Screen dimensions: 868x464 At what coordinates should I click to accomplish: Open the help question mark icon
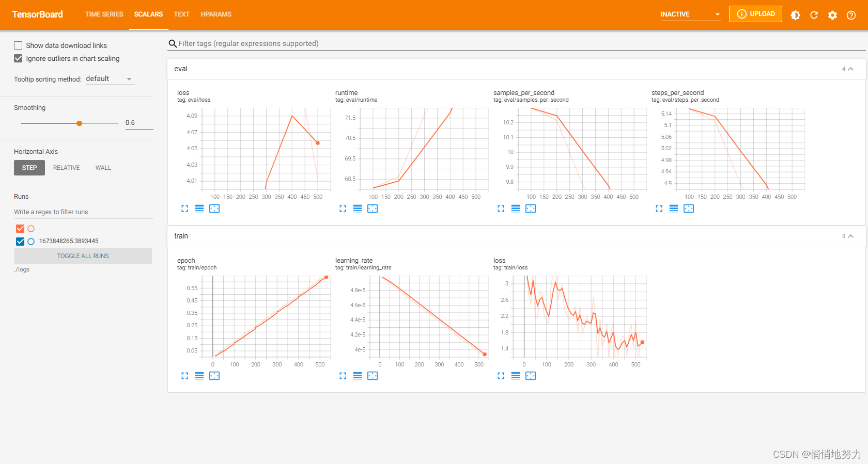851,15
